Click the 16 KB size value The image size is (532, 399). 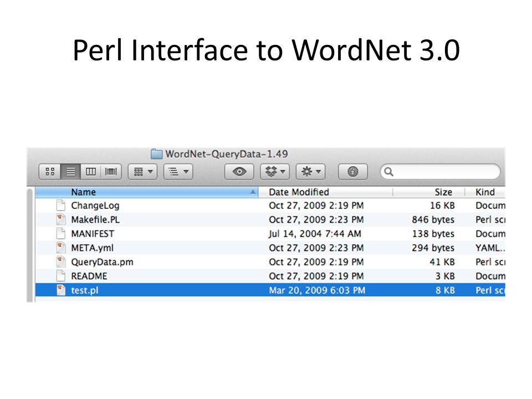(x=442, y=206)
